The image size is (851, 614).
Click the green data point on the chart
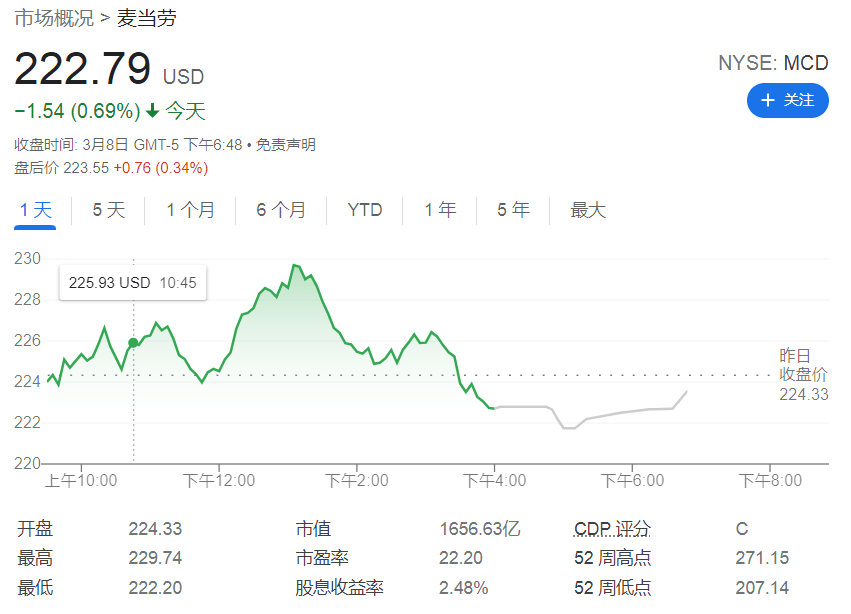133,343
